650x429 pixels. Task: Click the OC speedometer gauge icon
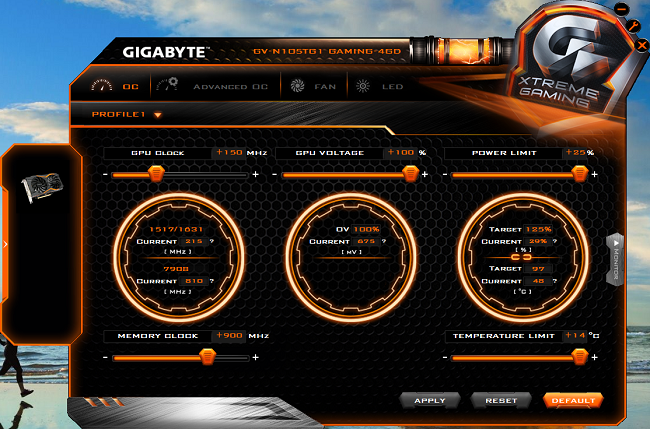102,86
